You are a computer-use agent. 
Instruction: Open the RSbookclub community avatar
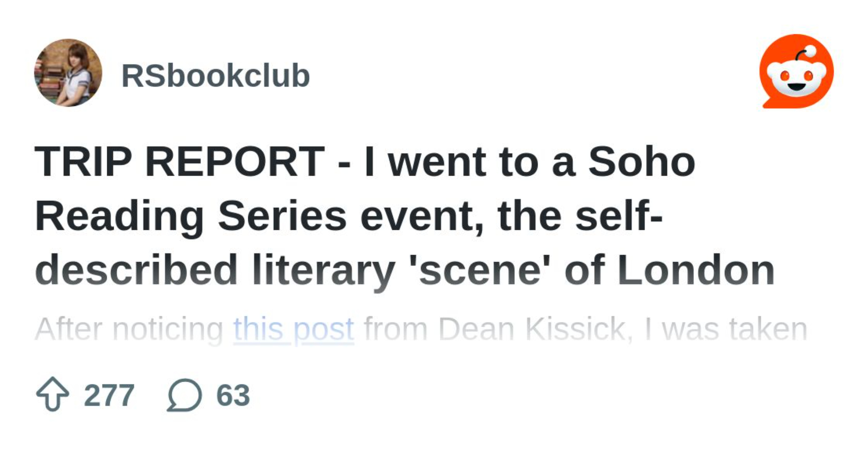[x=68, y=72]
